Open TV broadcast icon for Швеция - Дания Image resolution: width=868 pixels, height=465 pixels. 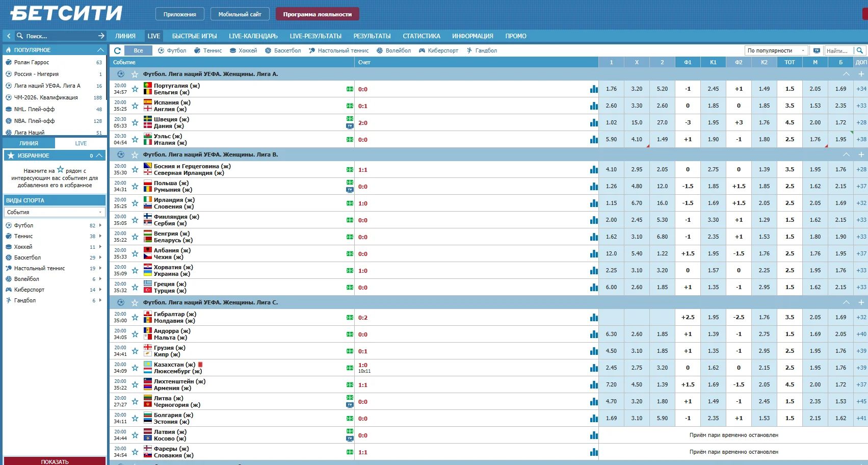pyautogui.click(x=350, y=126)
